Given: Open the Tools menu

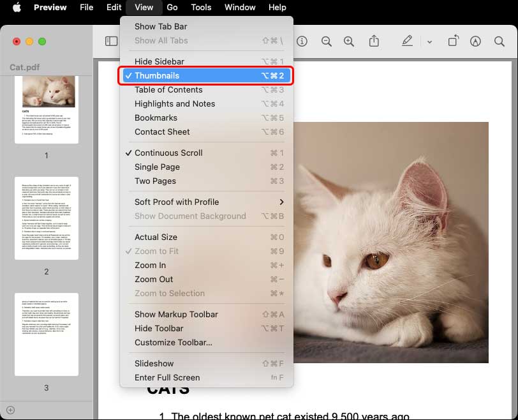Looking at the screenshot, I should click(201, 7).
